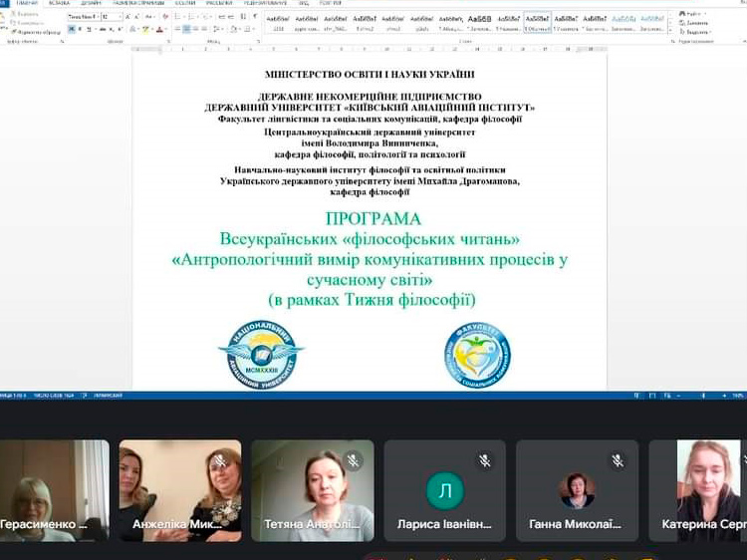Select Катерина's video thumbnail

pyautogui.click(x=709, y=490)
